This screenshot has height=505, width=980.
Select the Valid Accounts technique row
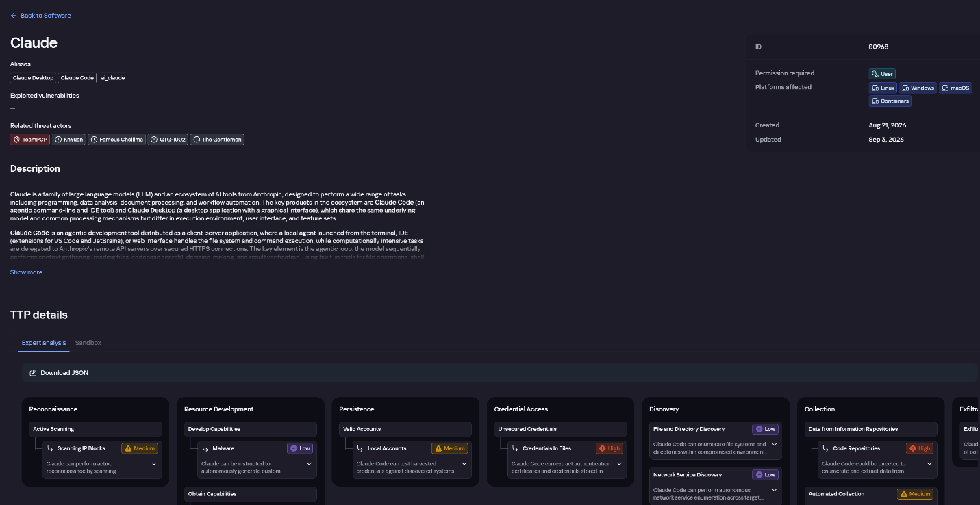[x=405, y=429]
